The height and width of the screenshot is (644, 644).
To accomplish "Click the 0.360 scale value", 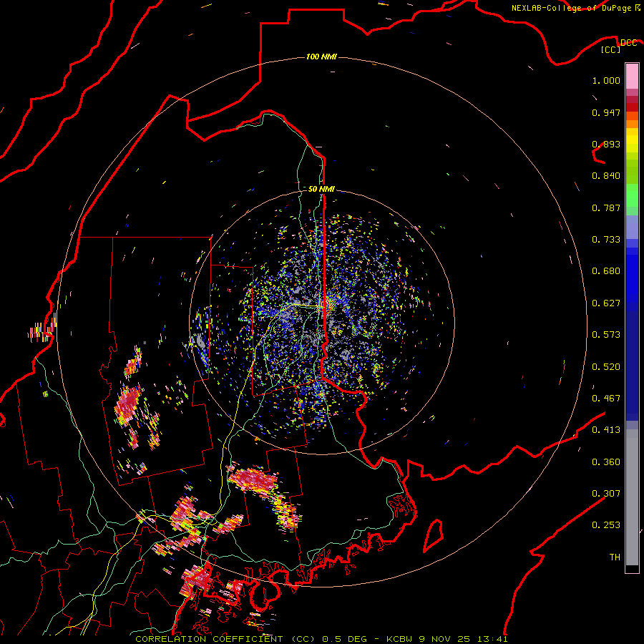I will (606, 462).
